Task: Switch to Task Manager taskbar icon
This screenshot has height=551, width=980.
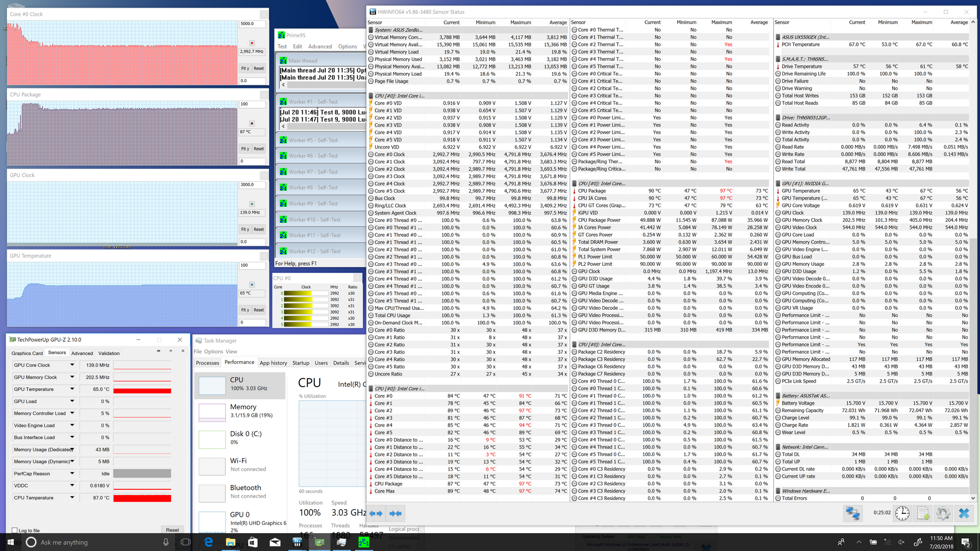Action: 341,542
